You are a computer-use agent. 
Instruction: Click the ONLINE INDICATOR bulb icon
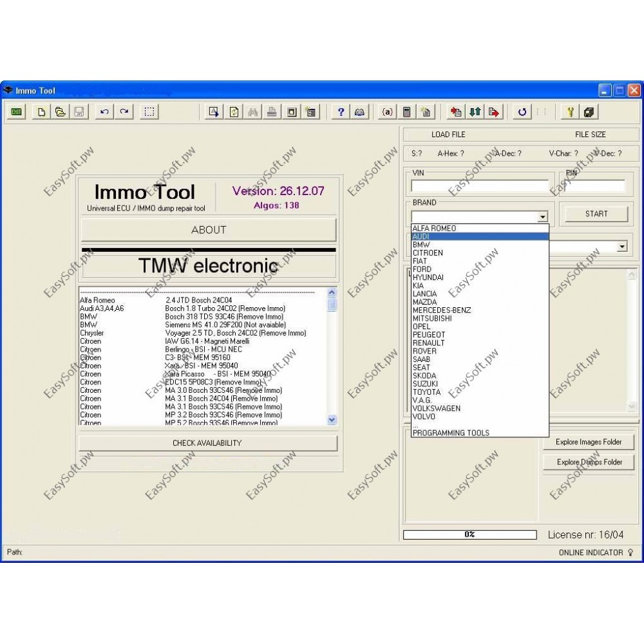point(630,553)
